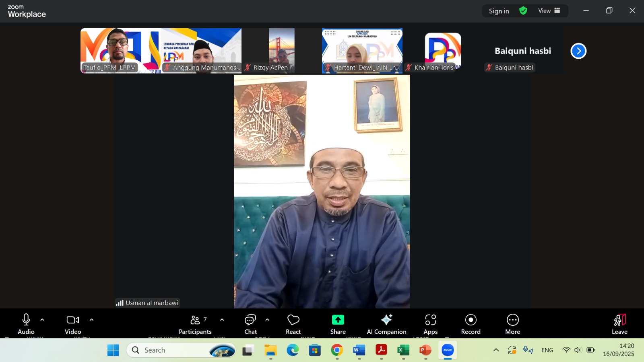Toggle the camera with Video button
Screen dimensions: 644x362
(x=73, y=324)
